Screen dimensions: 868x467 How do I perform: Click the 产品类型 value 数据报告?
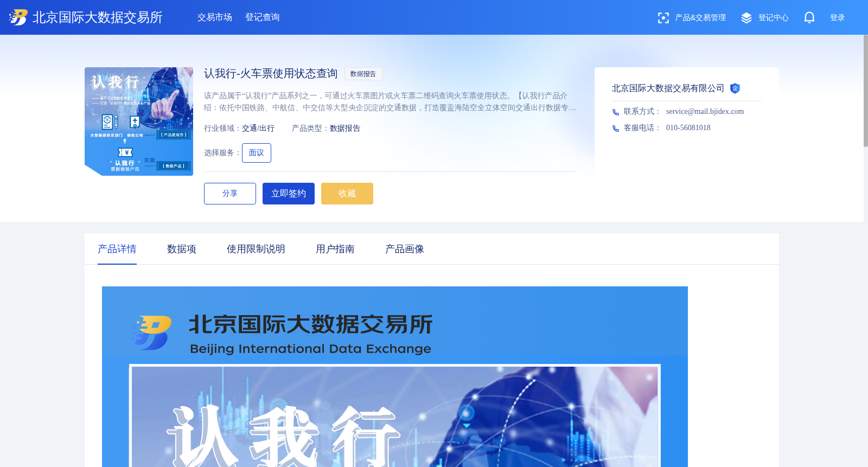click(x=345, y=129)
